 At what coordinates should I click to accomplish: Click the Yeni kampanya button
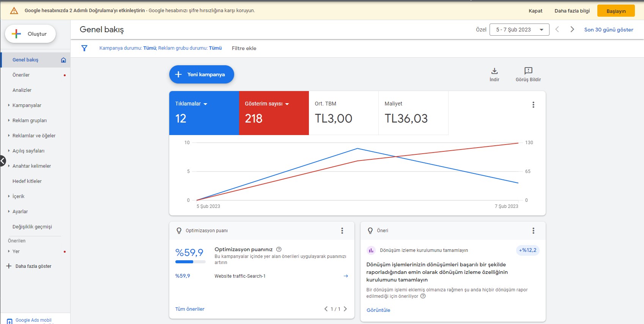tap(202, 74)
